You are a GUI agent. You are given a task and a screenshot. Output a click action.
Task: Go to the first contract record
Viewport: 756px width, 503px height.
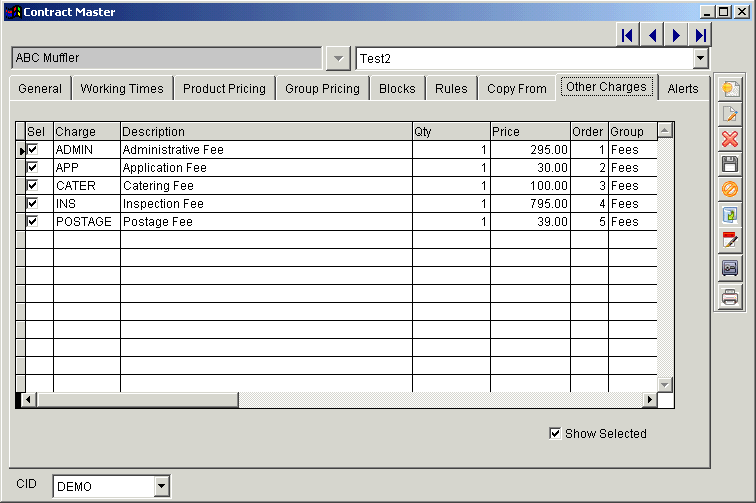pyautogui.click(x=628, y=35)
